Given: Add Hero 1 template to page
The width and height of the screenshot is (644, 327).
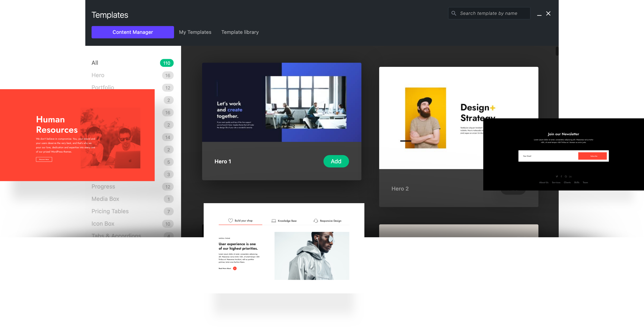Looking at the screenshot, I should point(336,161).
